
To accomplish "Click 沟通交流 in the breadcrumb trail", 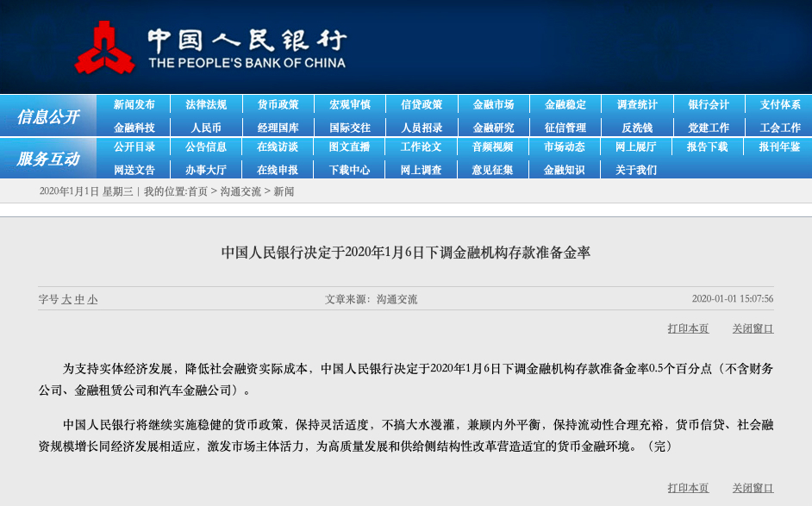I will (x=240, y=191).
